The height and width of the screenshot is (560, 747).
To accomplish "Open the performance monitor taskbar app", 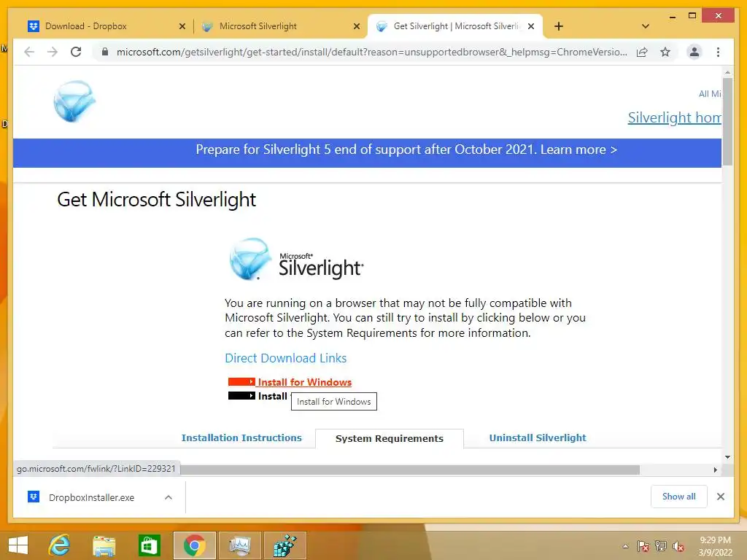I will click(239, 545).
